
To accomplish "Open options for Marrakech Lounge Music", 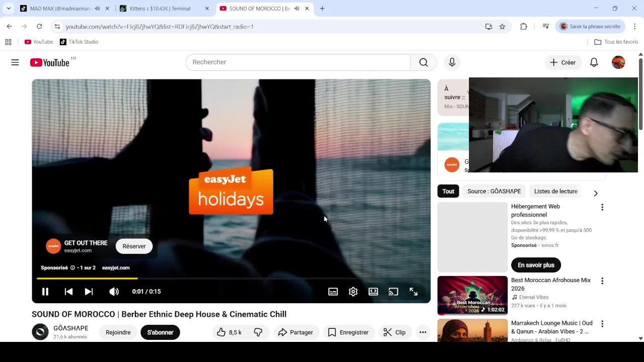I will tap(602, 324).
